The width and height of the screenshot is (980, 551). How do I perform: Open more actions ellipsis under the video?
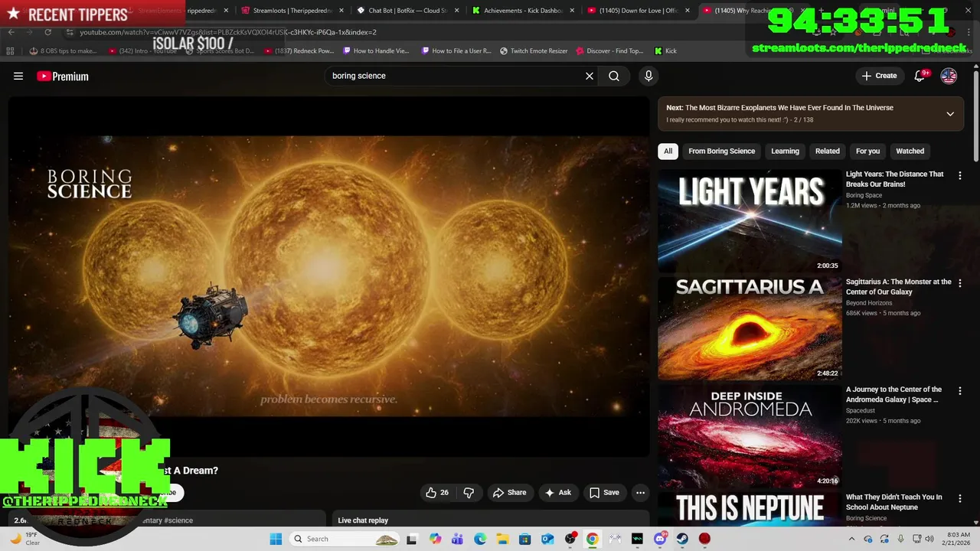pos(640,493)
